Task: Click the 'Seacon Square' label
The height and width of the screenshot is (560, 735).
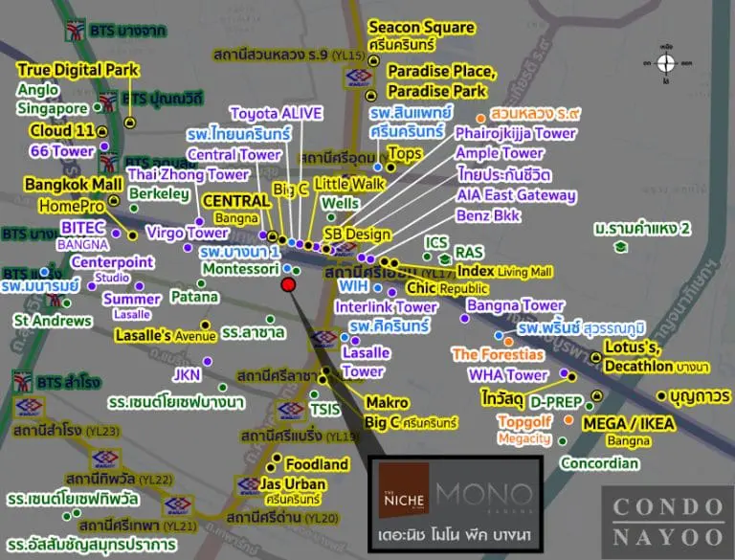Action: [x=421, y=27]
